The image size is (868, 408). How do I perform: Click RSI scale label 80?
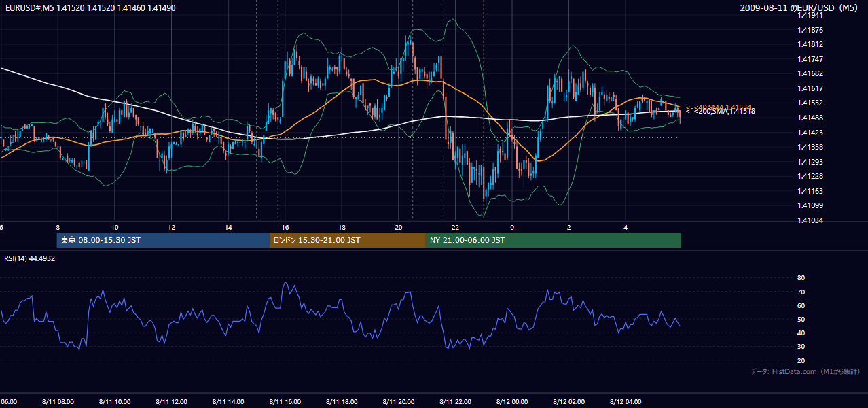tap(801, 278)
